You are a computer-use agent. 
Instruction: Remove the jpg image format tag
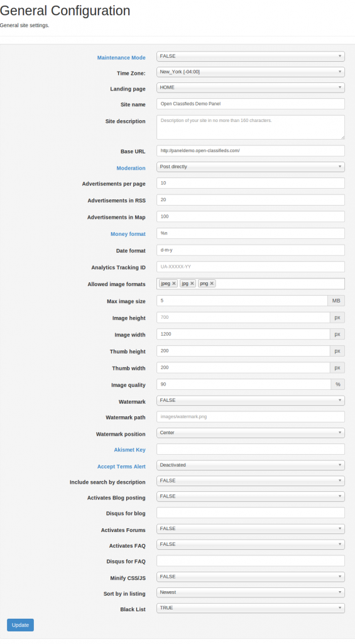click(x=192, y=284)
